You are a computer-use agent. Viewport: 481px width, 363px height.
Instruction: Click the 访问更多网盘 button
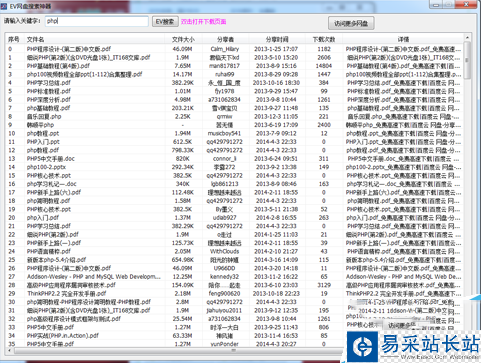[x=351, y=23]
